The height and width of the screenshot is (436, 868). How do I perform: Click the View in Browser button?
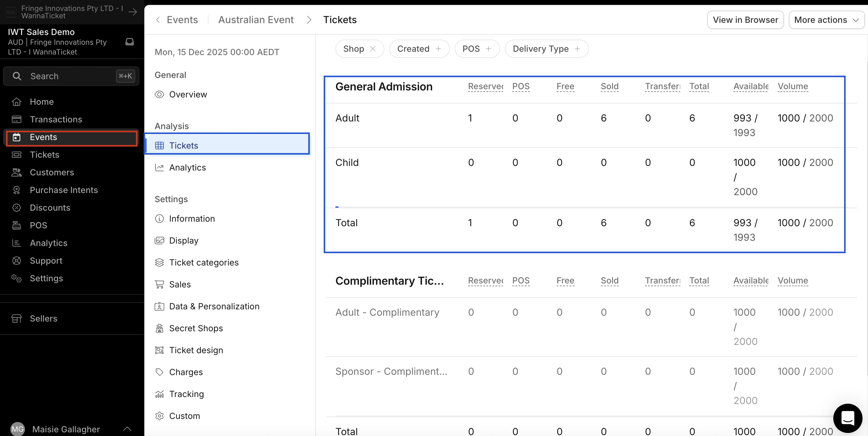click(745, 20)
